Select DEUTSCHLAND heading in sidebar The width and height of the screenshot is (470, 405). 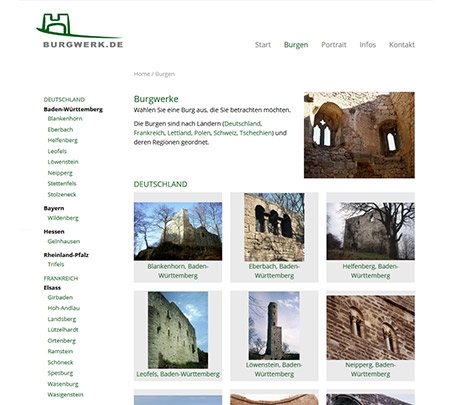pyautogui.click(x=64, y=100)
